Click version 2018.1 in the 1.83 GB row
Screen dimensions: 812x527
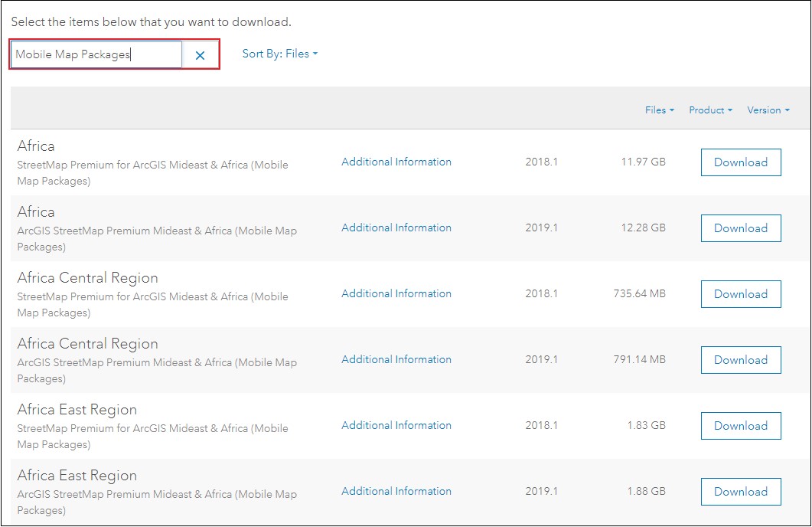tap(541, 425)
